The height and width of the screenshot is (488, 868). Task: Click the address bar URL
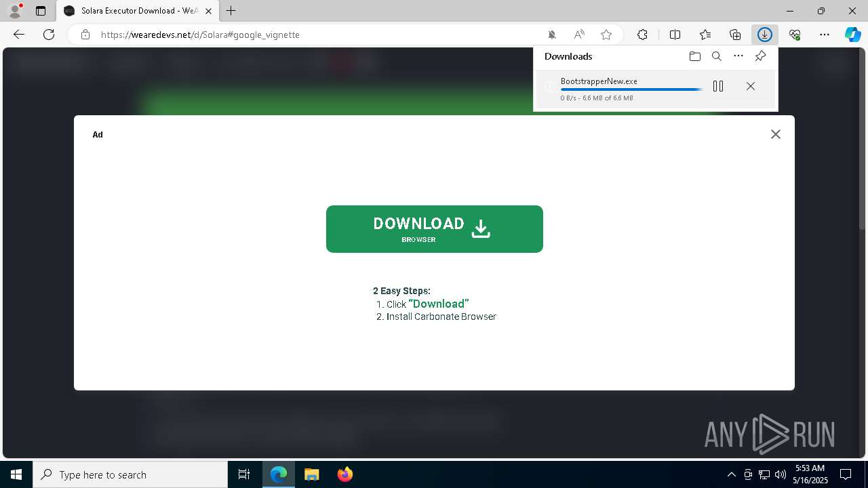point(200,35)
